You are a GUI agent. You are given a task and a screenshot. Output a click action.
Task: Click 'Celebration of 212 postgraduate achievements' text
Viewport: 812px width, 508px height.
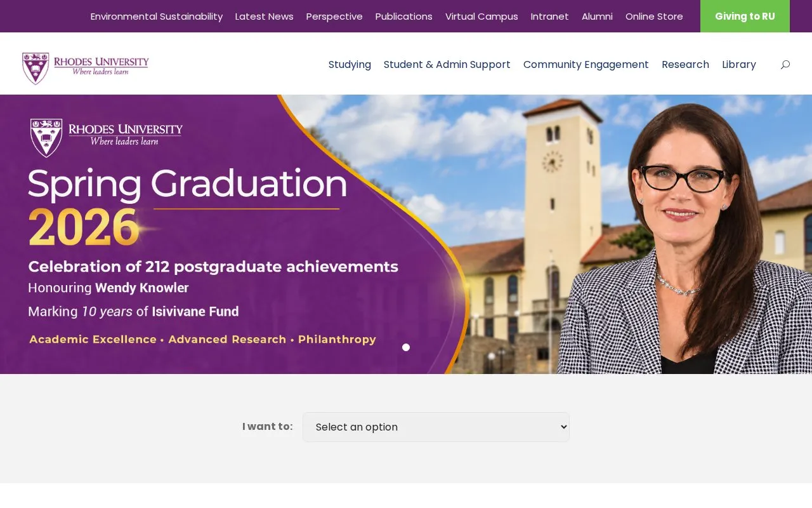(x=213, y=267)
